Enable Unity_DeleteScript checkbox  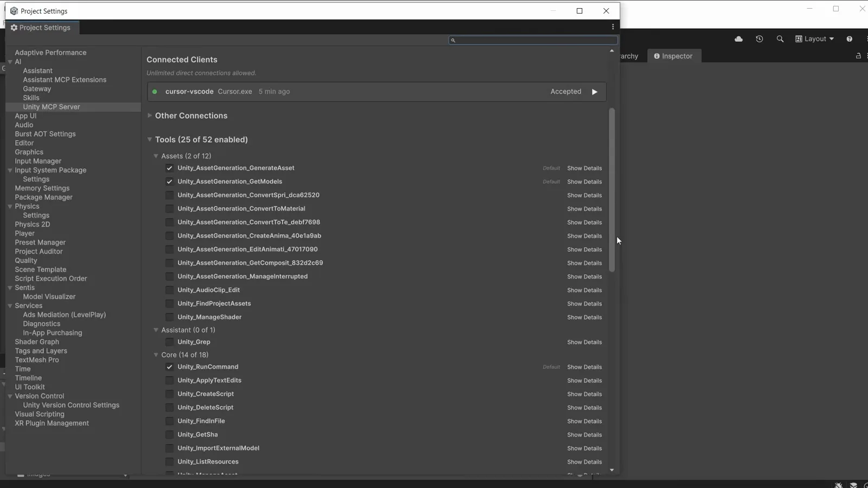click(x=169, y=408)
